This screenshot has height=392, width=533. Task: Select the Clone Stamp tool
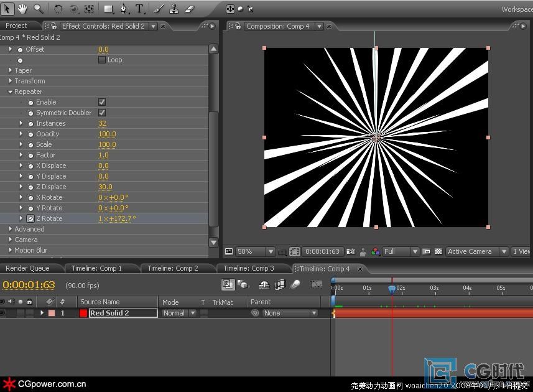point(174,9)
